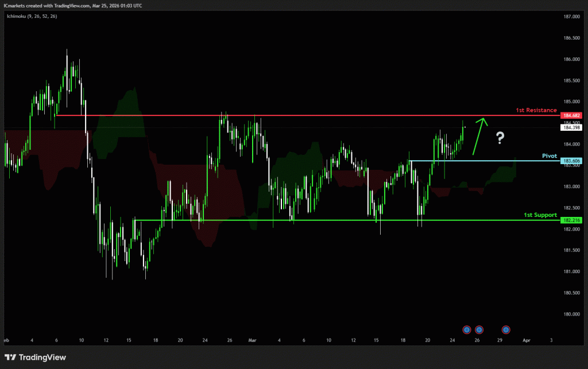Screen dimensions: 588x369
Task: Click the 1st Resistance text label
Action: pos(536,110)
